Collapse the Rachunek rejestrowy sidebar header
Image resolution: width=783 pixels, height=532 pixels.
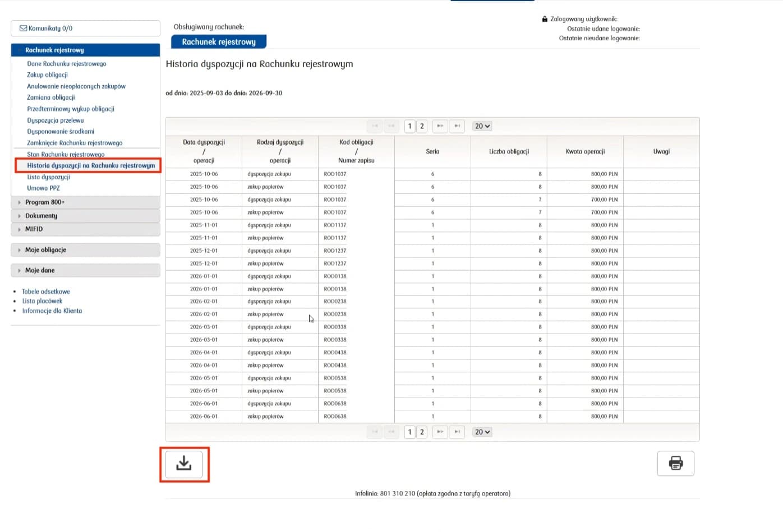click(x=85, y=50)
